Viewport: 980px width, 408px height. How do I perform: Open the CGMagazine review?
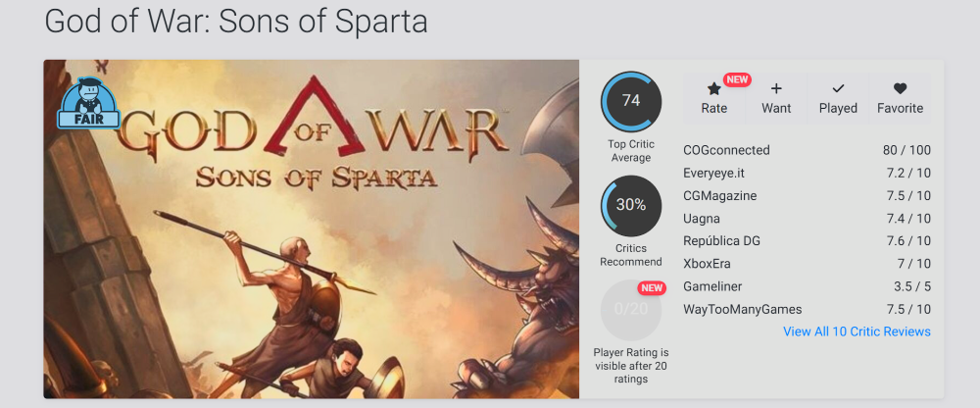click(x=720, y=195)
